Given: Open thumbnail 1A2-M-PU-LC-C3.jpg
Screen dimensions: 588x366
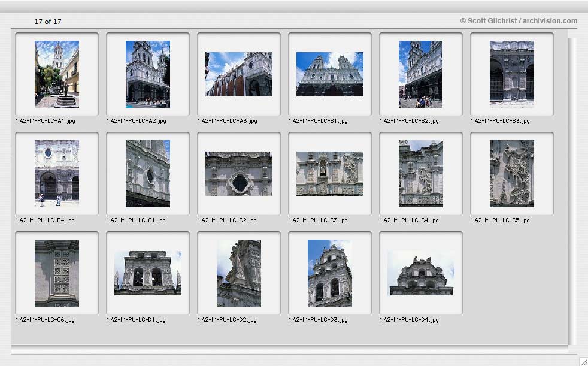Looking at the screenshot, I should (x=329, y=174).
